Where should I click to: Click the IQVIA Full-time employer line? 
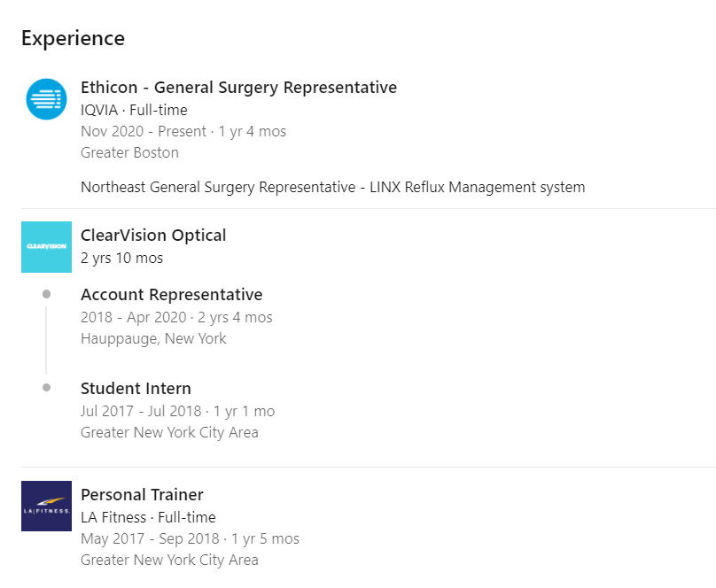pyautogui.click(x=134, y=111)
